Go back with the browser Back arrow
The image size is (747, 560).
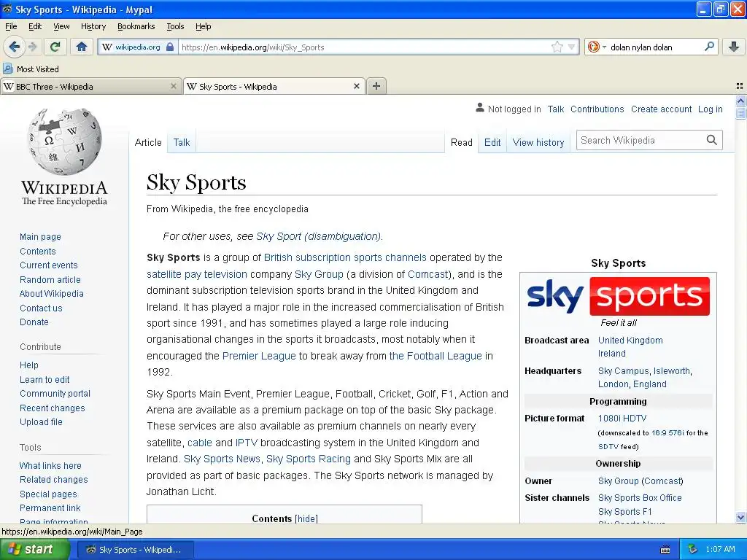coord(14,47)
